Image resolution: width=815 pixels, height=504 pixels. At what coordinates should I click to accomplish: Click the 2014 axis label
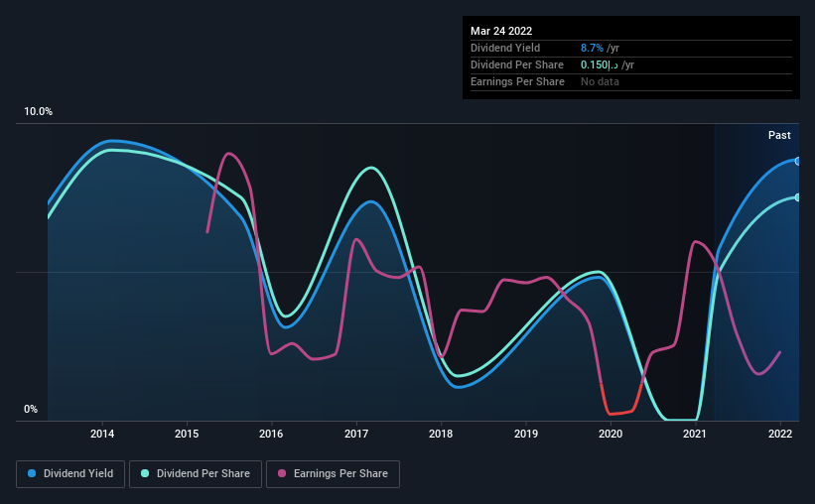click(x=102, y=434)
